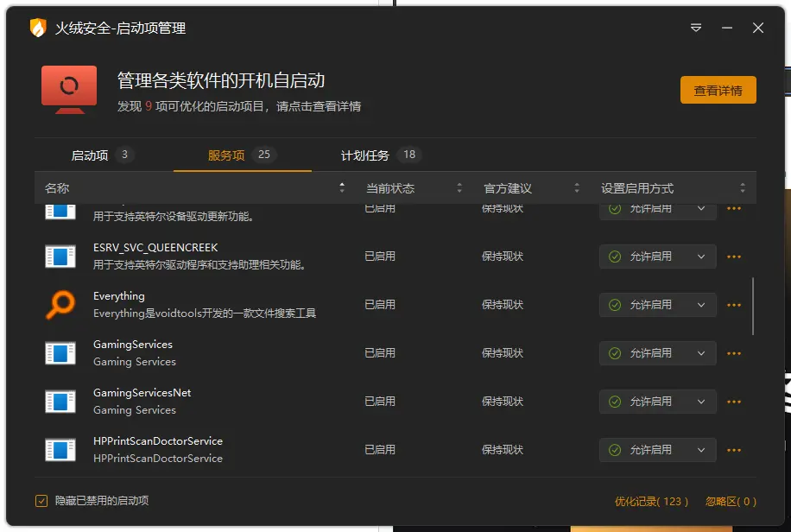
Task: Open more options for GamingServices
Action: pos(734,353)
